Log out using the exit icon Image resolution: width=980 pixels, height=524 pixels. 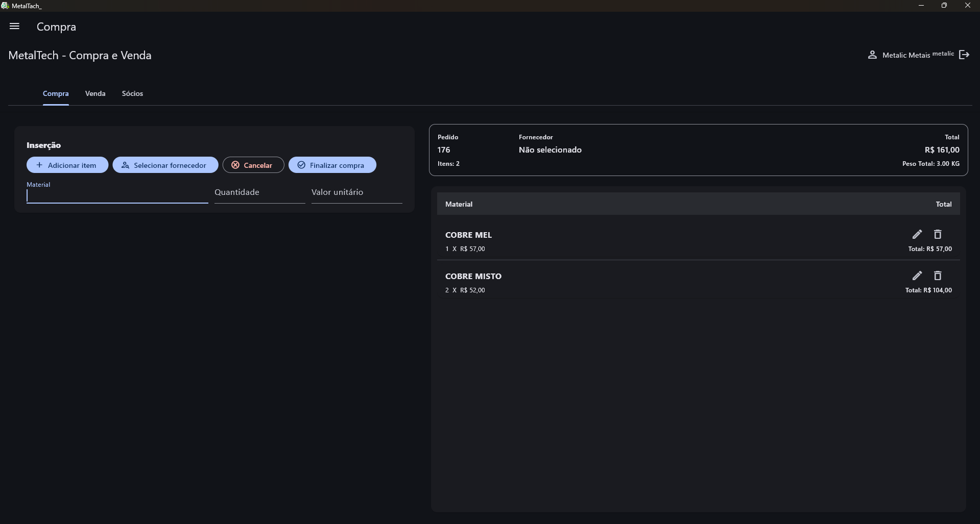(965, 55)
